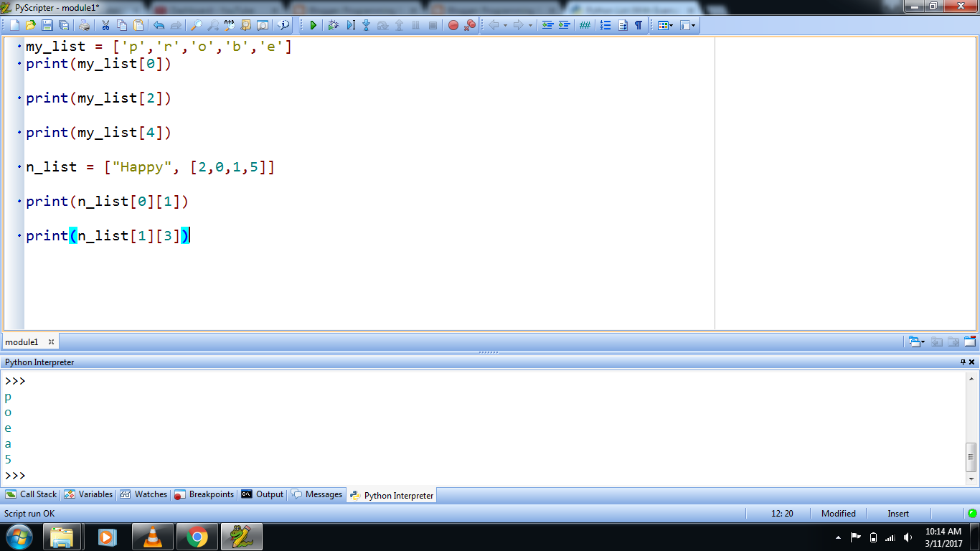This screenshot has width=980, height=551.
Task: Open the Find dialog via the magnifier icon
Action: click(x=197, y=25)
